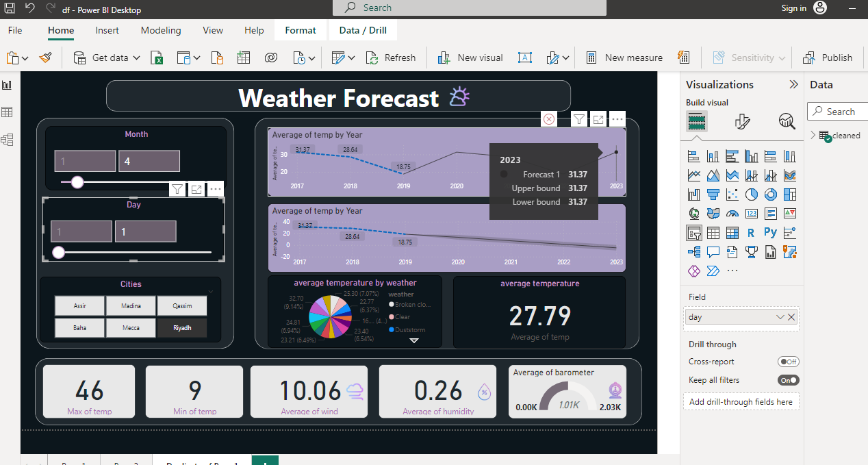Expand the Cities slicer chevron

[x=209, y=292]
